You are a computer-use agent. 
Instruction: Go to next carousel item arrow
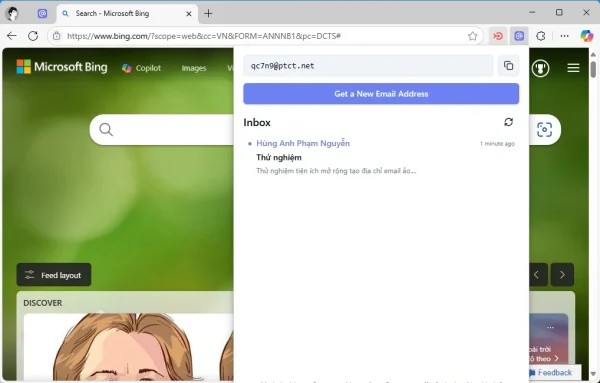pos(562,274)
